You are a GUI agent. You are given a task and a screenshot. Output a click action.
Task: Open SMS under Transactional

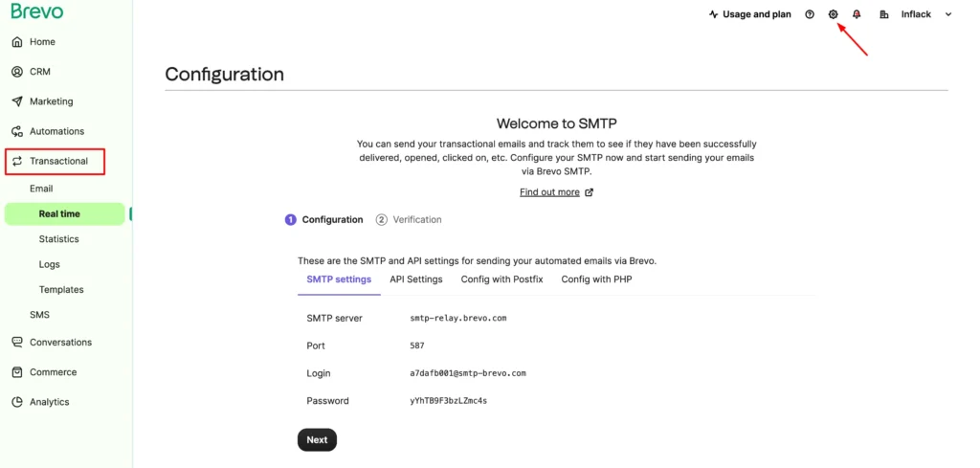39,315
